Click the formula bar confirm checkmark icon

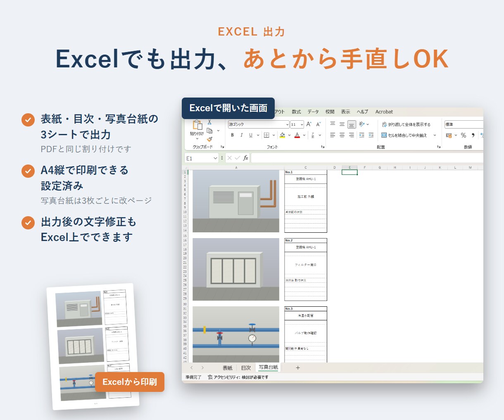point(237,158)
